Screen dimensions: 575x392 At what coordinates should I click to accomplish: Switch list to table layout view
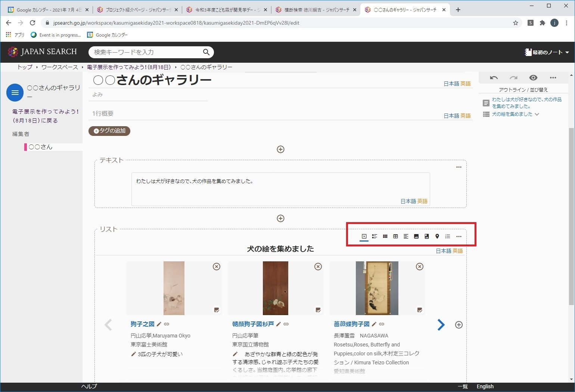pos(395,236)
